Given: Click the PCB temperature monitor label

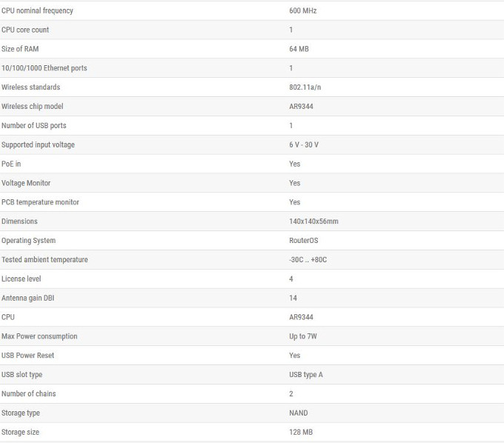Looking at the screenshot, I should point(40,202).
